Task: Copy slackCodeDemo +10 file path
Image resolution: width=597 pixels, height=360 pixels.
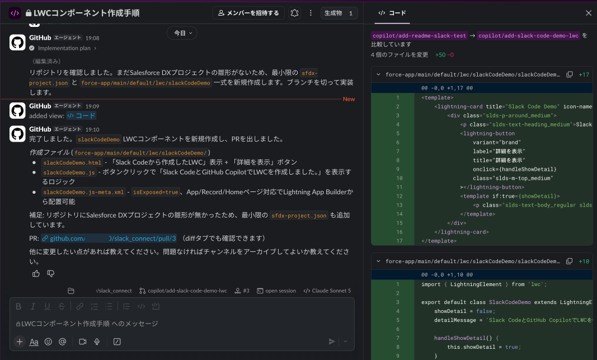Action: pyautogui.click(x=569, y=261)
